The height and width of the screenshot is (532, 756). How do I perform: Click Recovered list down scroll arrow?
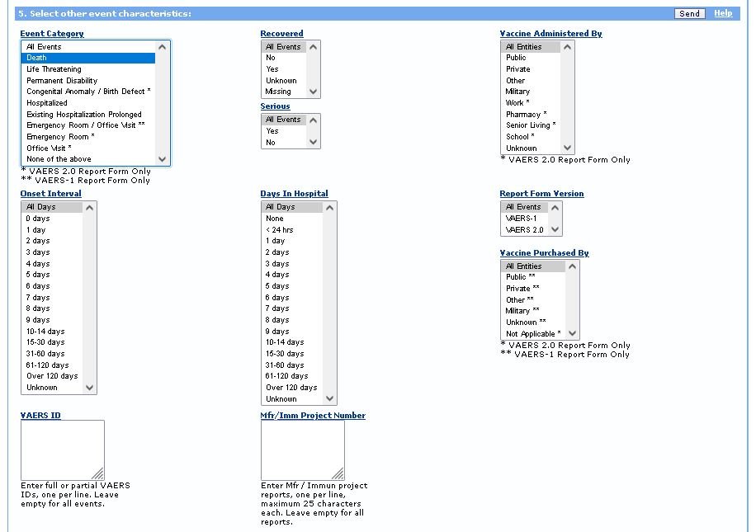click(x=314, y=92)
